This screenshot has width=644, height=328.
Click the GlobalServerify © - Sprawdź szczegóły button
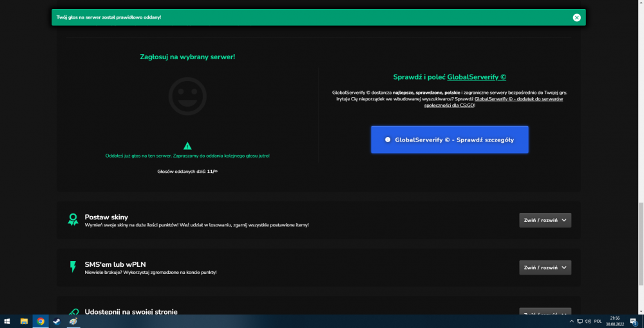click(x=450, y=140)
